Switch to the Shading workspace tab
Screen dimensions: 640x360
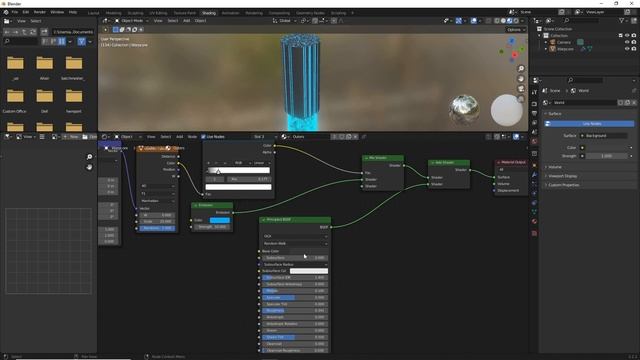[x=209, y=13]
